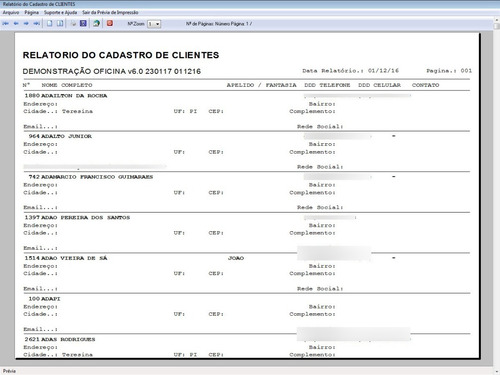Click the Pagina.: 001 text
The image size is (500, 375).
click(449, 71)
